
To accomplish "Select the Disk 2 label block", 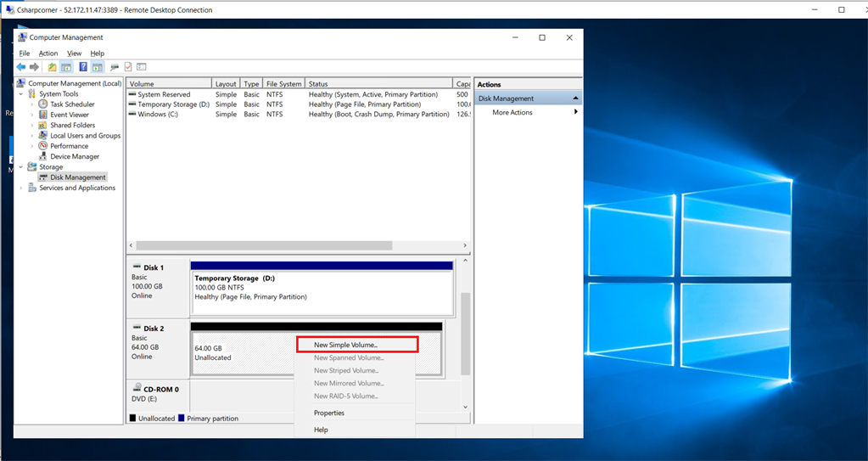I will tap(158, 348).
